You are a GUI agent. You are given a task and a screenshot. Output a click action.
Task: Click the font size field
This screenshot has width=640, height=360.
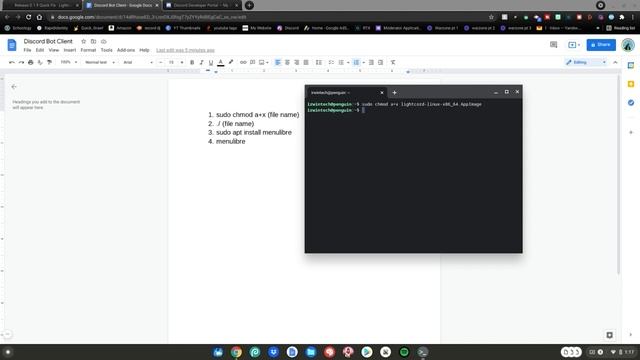pyautogui.click(x=171, y=62)
